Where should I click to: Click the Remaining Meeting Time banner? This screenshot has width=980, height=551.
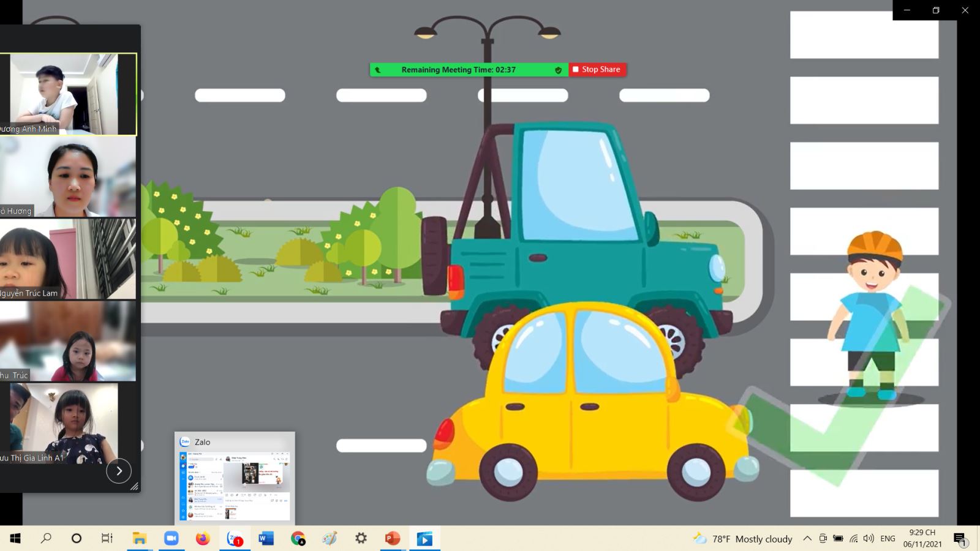(458, 70)
